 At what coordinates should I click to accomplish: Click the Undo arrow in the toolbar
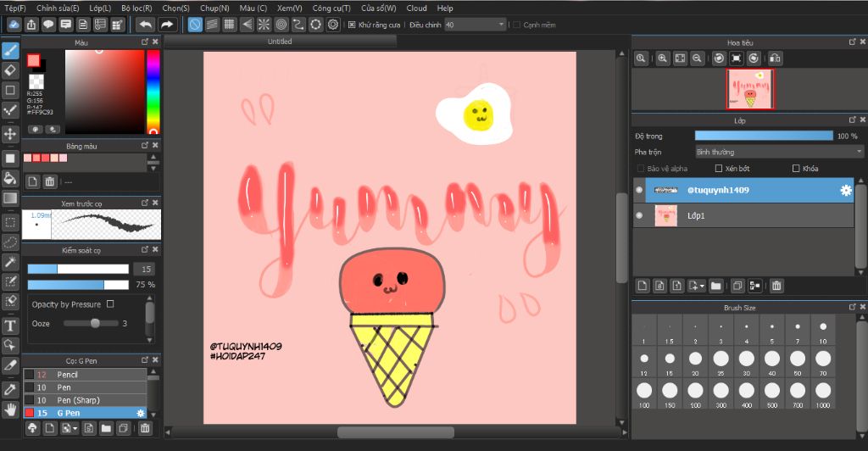(145, 25)
